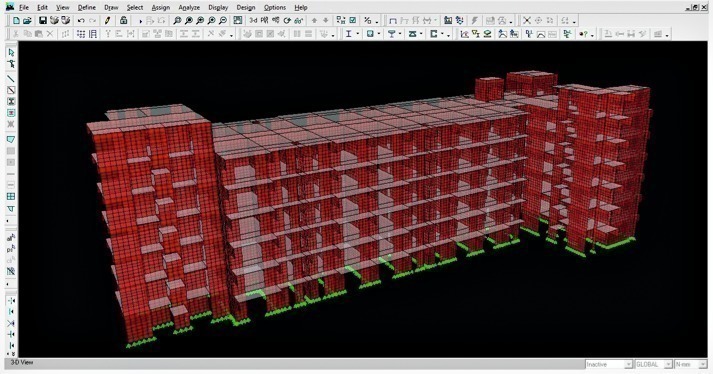
Task: Click the first zoom magnifier icon
Action: coord(177,20)
